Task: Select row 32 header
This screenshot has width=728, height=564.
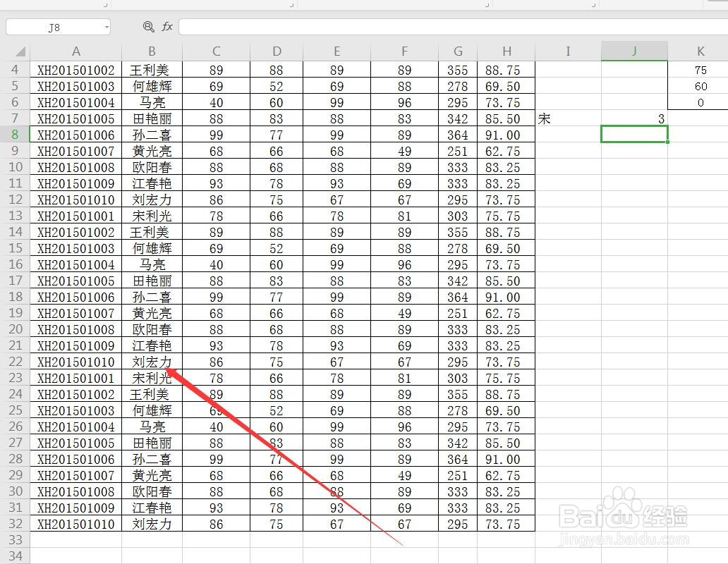Action: coord(15,524)
